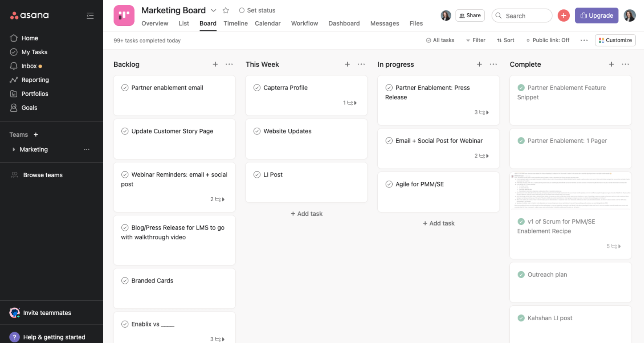Mark Capterra Profile task complete
644x343 pixels.
[x=257, y=88]
